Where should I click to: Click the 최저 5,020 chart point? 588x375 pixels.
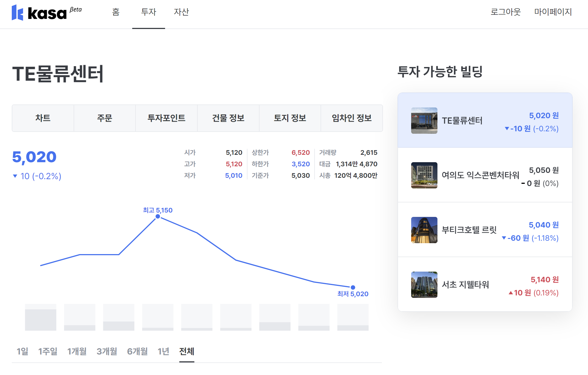pyautogui.click(x=353, y=287)
